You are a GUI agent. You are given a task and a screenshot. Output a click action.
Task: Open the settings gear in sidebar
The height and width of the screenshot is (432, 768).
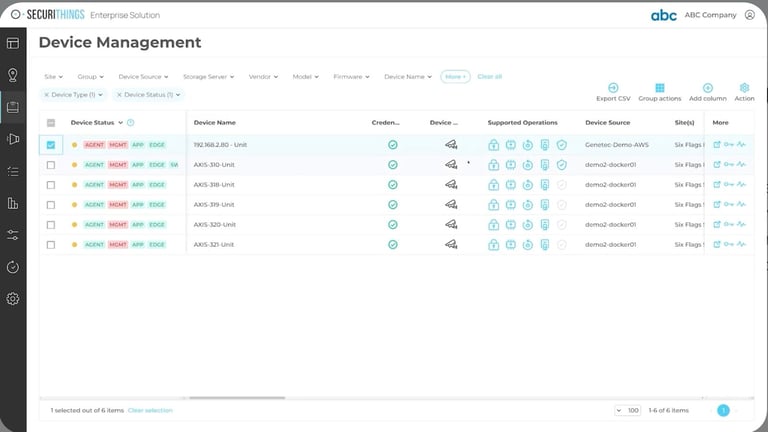pos(13,299)
